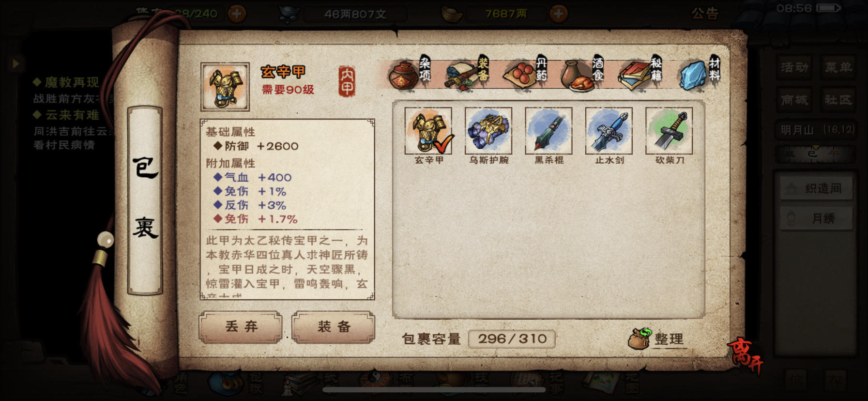The height and width of the screenshot is (401, 868).
Task: Click the 装备 equip button
Action: (x=334, y=327)
